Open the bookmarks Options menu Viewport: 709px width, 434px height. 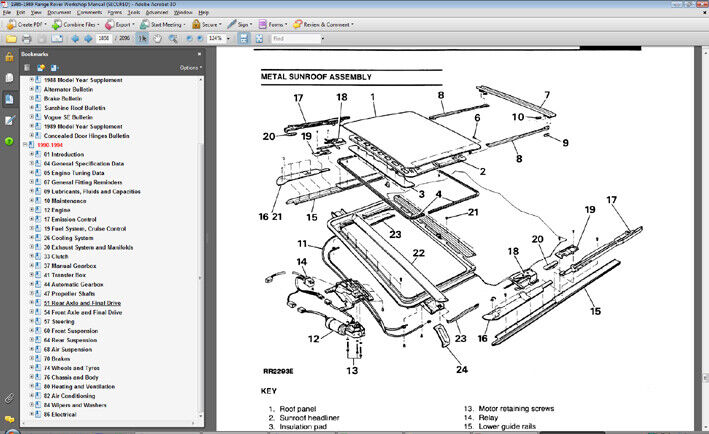(190, 68)
